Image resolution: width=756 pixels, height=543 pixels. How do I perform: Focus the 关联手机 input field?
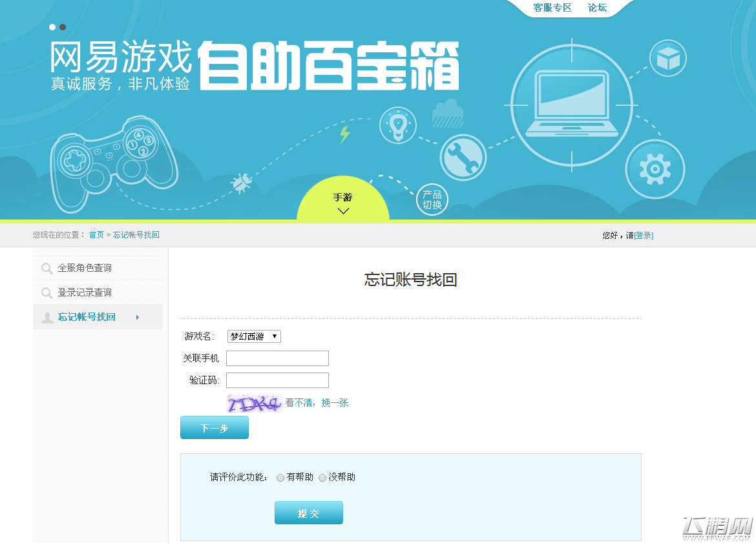tap(278, 358)
